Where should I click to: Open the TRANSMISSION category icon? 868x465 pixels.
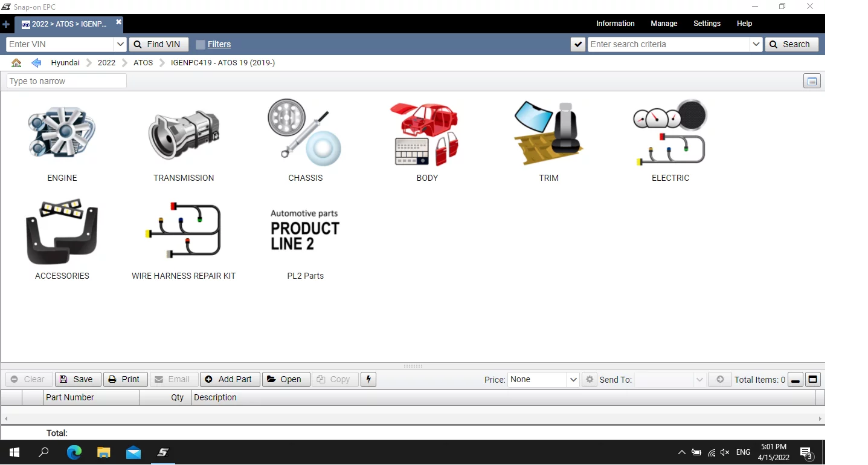[x=184, y=134]
